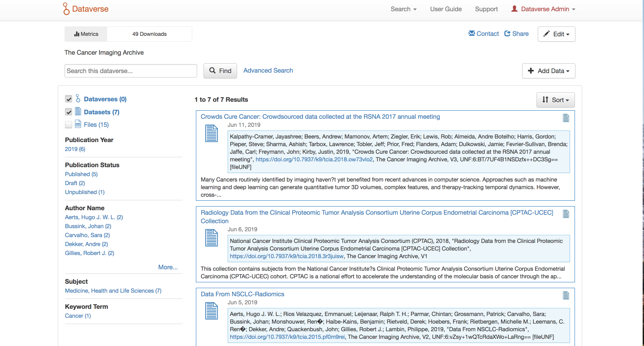Viewport: 644px width, 346px height.
Task: Click the small type icon on NSCLC-Radiomics card
Action: pyautogui.click(x=566, y=295)
